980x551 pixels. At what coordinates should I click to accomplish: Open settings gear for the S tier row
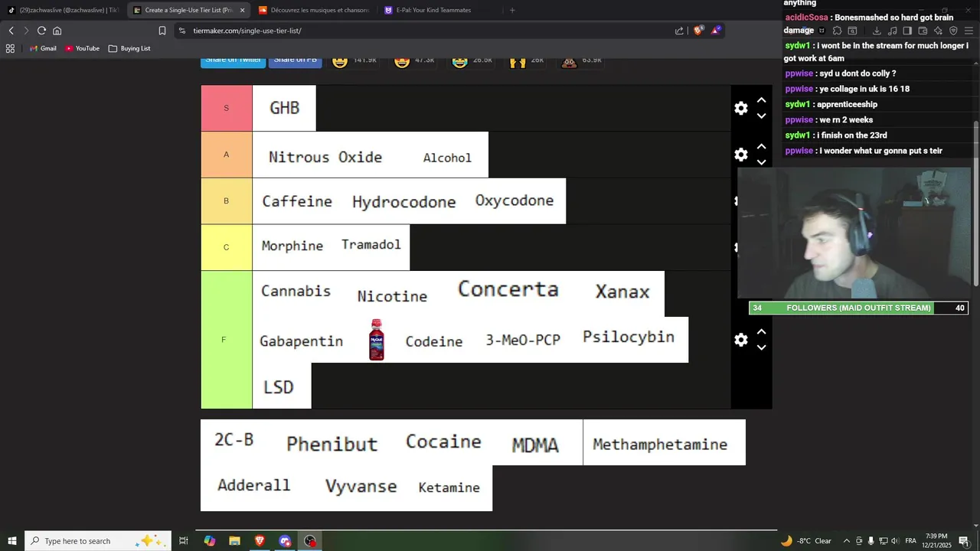click(740, 108)
